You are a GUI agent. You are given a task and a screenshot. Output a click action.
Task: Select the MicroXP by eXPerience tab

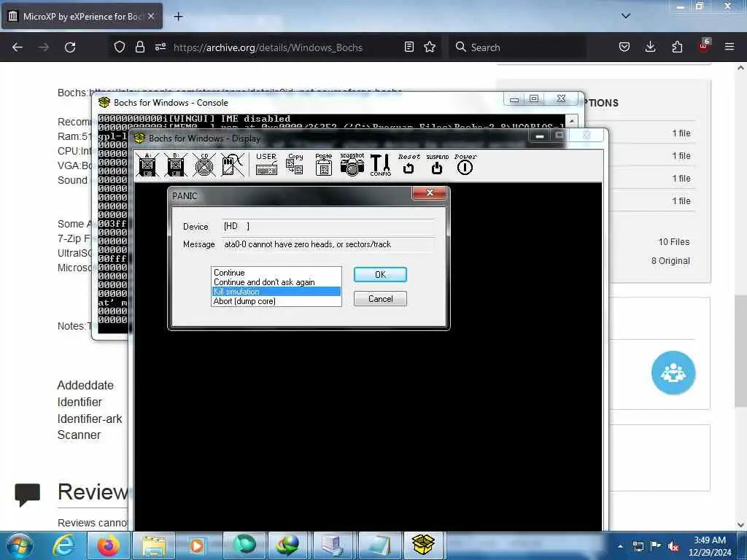82,16
